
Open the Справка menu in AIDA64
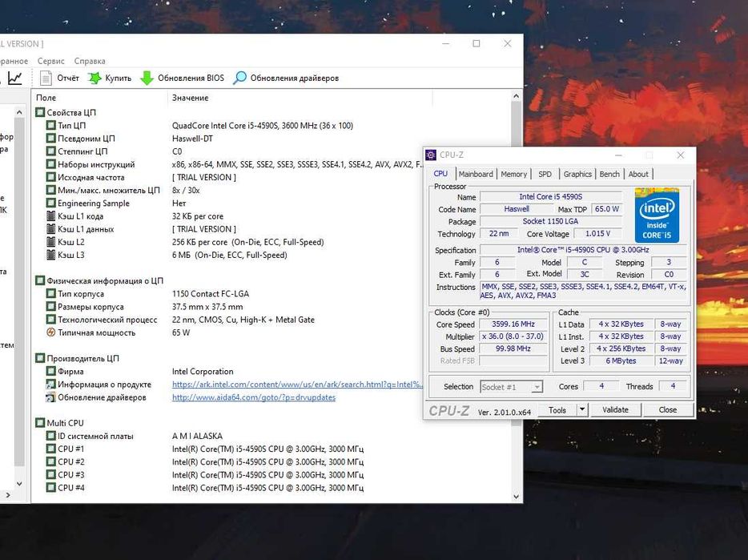(90, 61)
